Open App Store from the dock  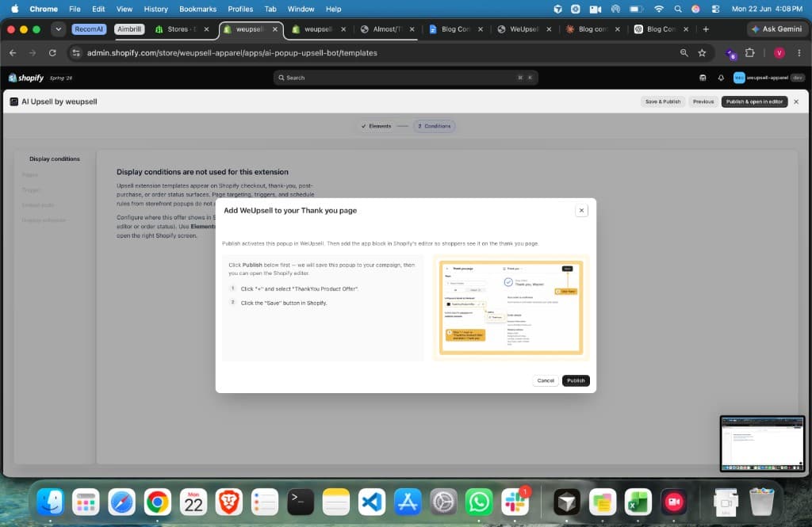click(x=408, y=502)
